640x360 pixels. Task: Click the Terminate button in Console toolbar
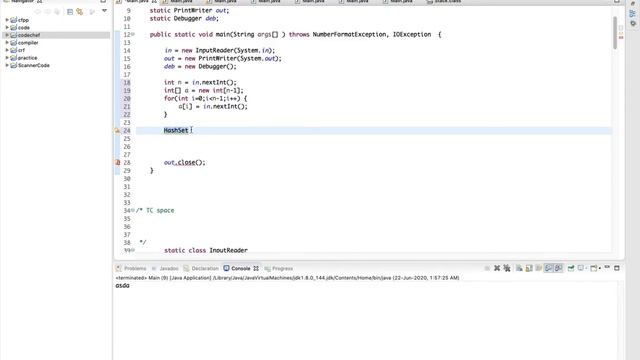(x=487, y=268)
